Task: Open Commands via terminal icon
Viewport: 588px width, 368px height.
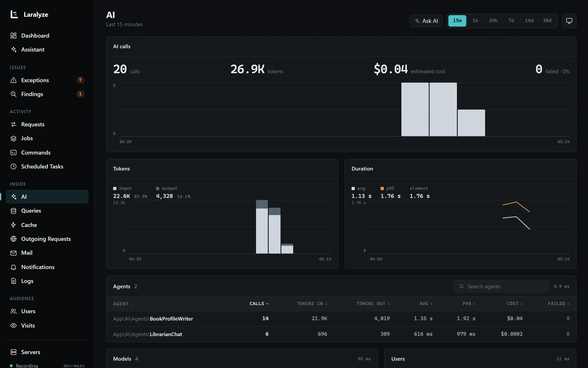Action: tap(13, 153)
